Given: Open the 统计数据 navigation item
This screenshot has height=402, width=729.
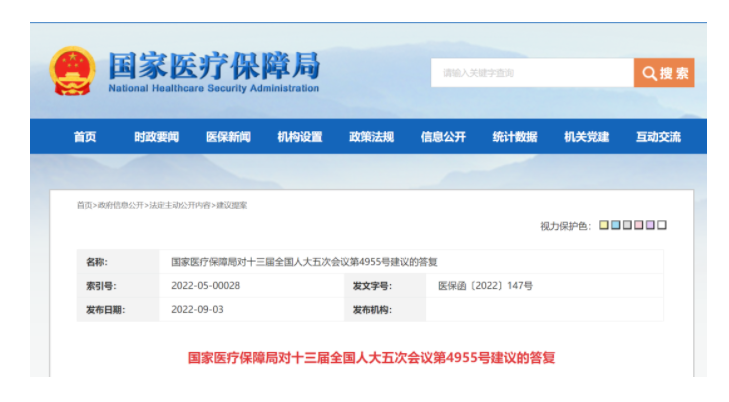Looking at the screenshot, I should click(x=515, y=137).
